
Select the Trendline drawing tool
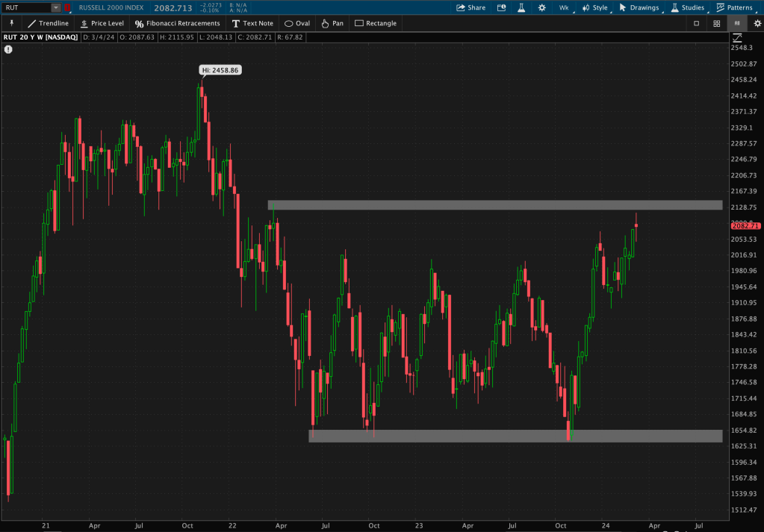click(48, 23)
